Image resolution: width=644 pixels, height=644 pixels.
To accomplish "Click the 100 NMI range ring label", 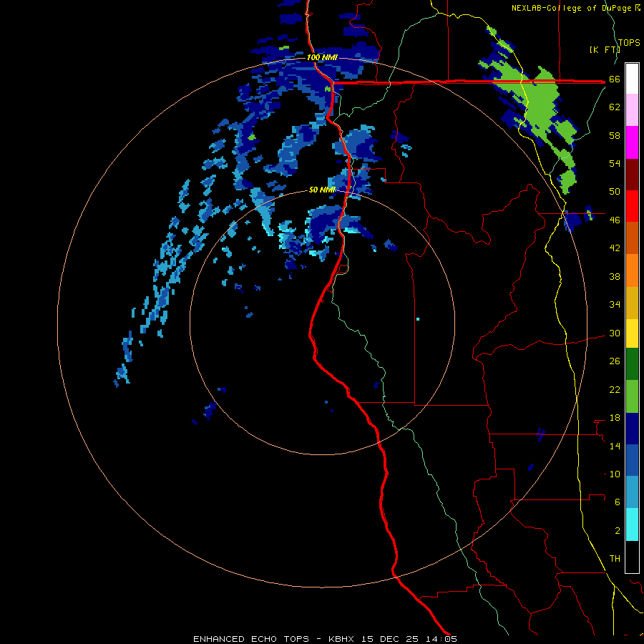I will pyautogui.click(x=322, y=57).
